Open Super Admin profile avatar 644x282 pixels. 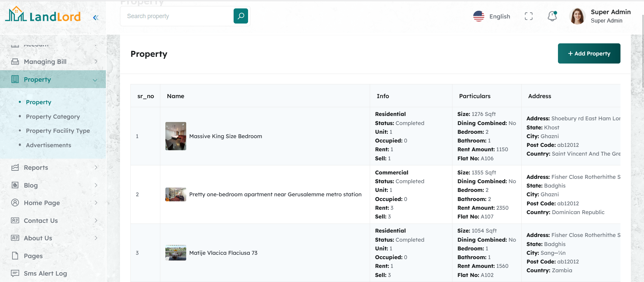point(577,16)
